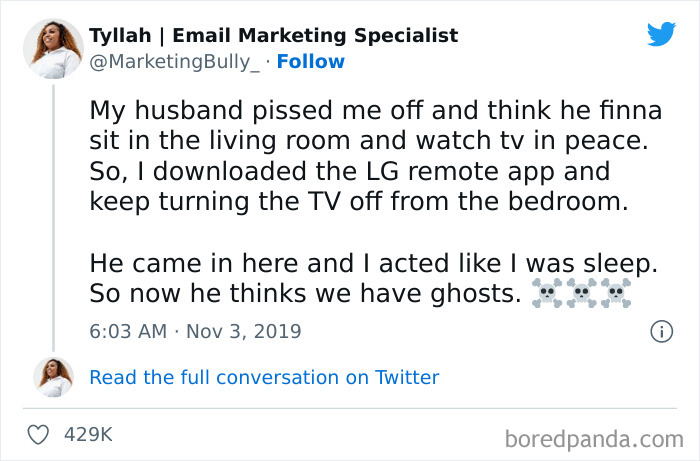Screen dimensions: 700x461
Task: Click the small avatar beside conversation link
Action: coord(53,377)
